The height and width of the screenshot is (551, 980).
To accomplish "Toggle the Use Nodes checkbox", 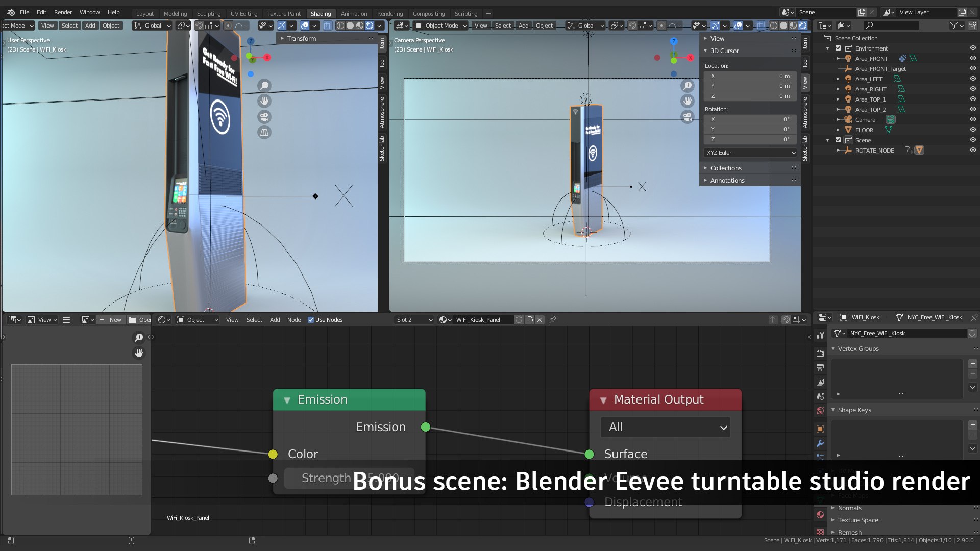I will click(311, 320).
